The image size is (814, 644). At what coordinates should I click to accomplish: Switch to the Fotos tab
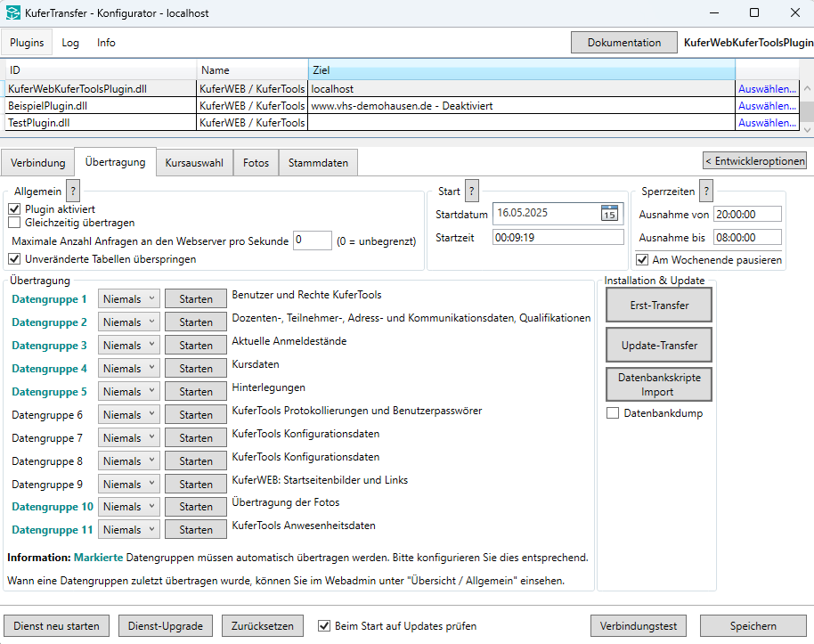[256, 163]
